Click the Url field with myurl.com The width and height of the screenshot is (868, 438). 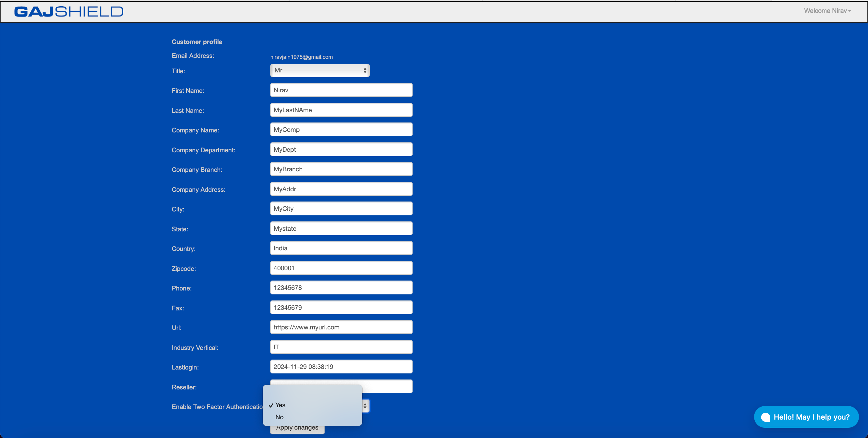click(x=341, y=327)
